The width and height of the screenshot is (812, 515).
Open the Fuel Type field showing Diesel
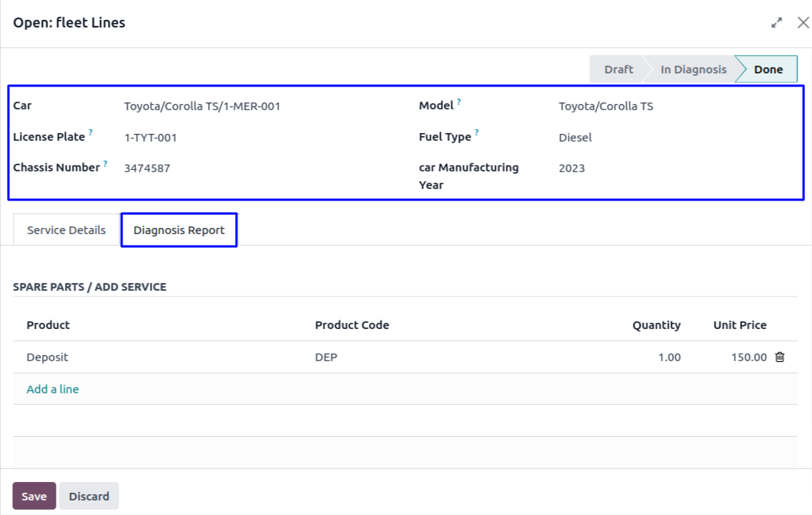pos(575,138)
